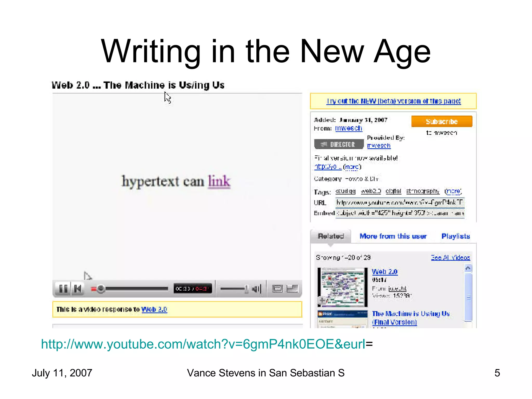Open the 'Try out the NEW (beta) version' link

393,101
